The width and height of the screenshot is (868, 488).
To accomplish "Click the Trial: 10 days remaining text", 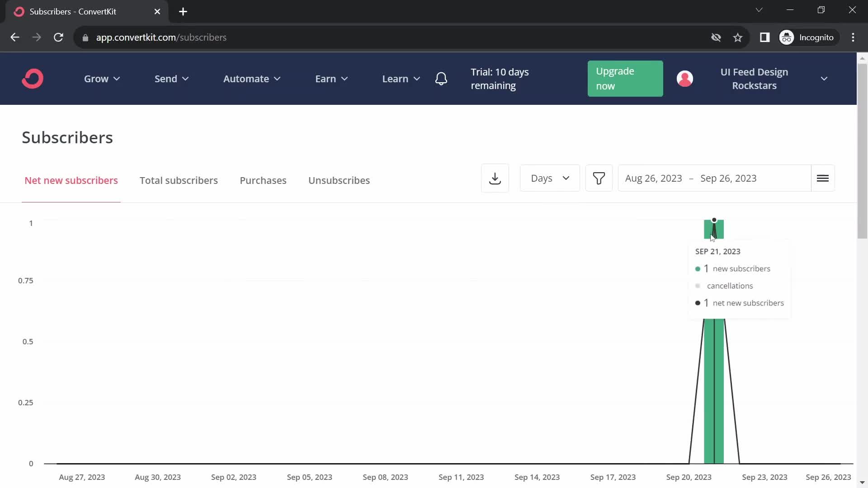I will (x=500, y=79).
